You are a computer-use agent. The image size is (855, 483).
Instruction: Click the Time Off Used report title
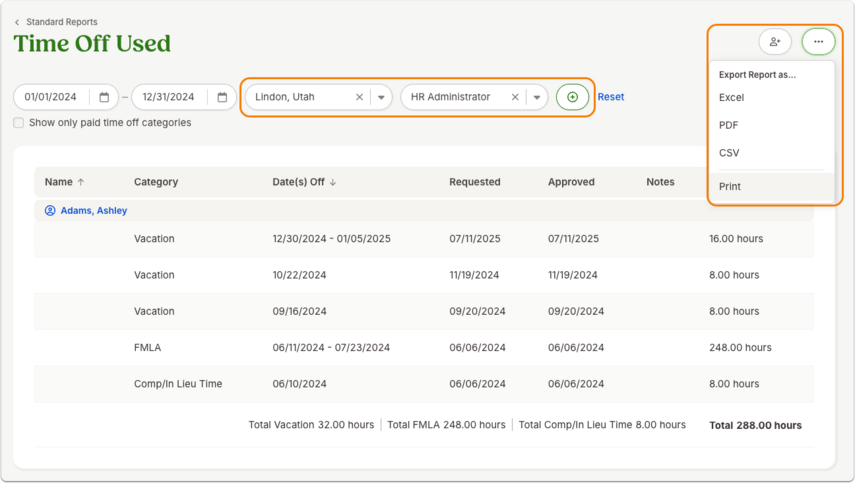click(92, 44)
